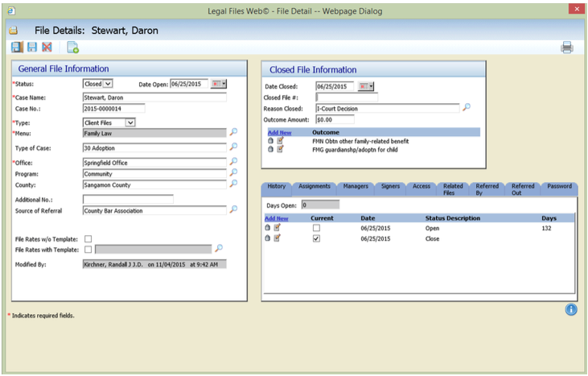Delete the FMG guardianshp outcome row
588x376 pixels.
271,149
